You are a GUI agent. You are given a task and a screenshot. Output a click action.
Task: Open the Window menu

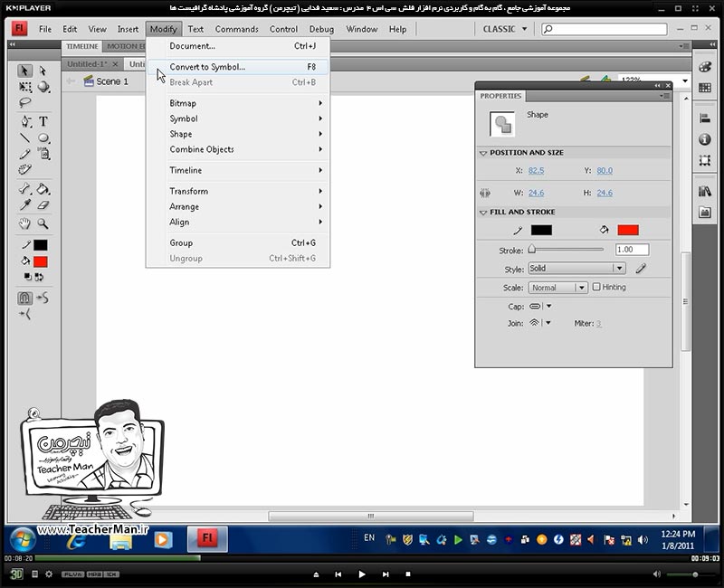pos(361,29)
